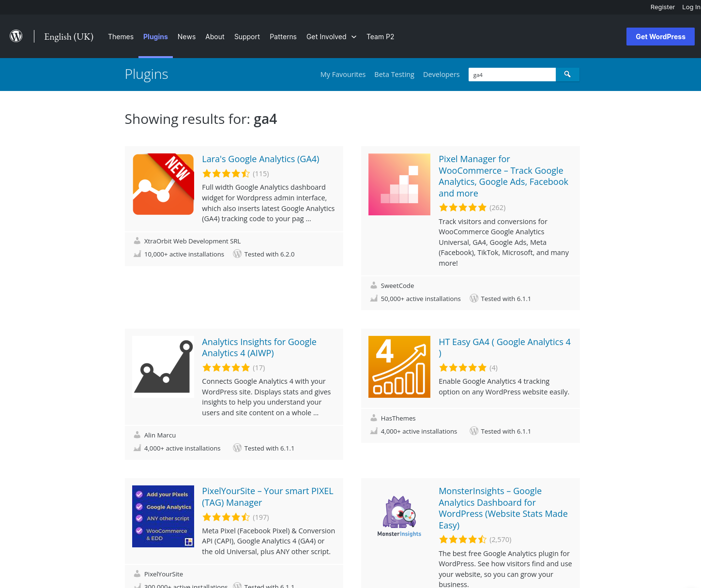This screenshot has width=701, height=588.
Task: Click the star rating of Analytics Insights
Action: click(x=226, y=368)
